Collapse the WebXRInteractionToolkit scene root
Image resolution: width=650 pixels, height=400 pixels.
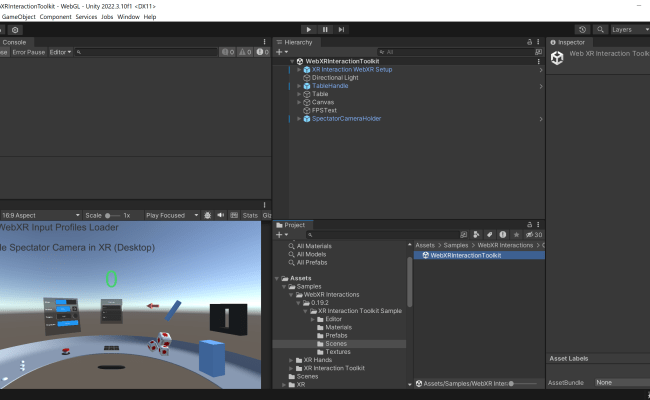tap(292, 61)
